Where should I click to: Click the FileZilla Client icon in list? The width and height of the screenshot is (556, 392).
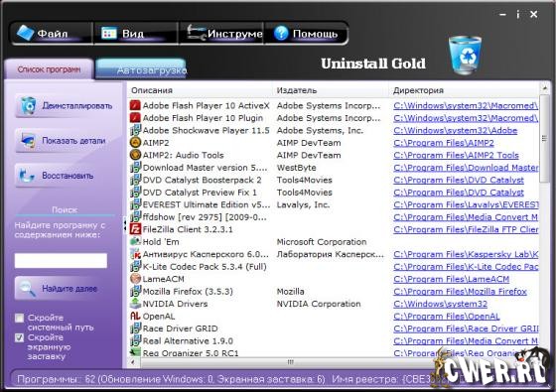(135, 229)
